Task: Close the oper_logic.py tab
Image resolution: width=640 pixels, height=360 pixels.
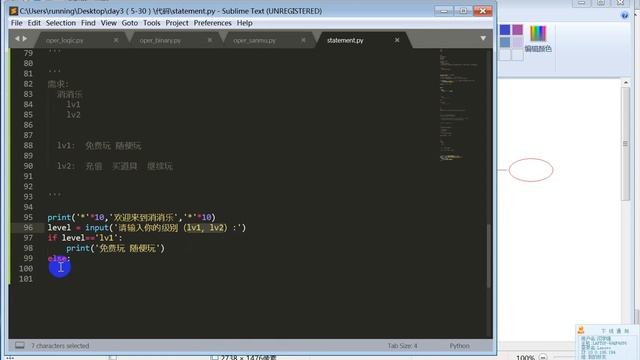Action: [116, 40]
